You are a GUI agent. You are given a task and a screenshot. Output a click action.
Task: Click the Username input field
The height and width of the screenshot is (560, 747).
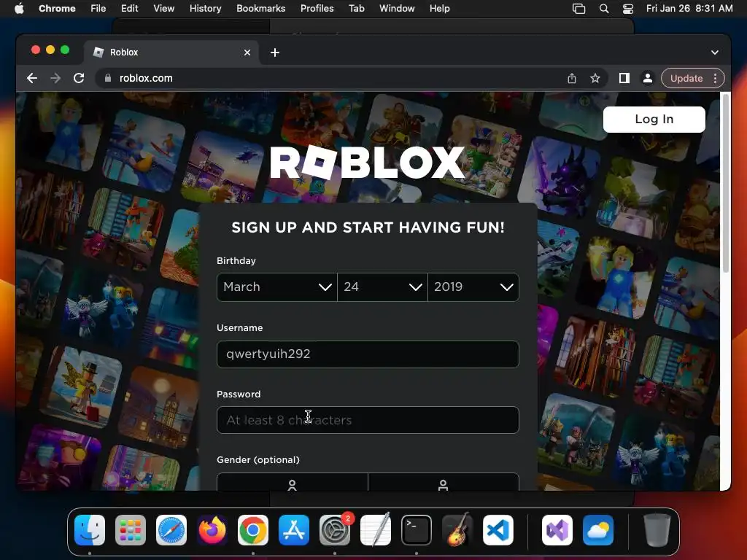368,354
